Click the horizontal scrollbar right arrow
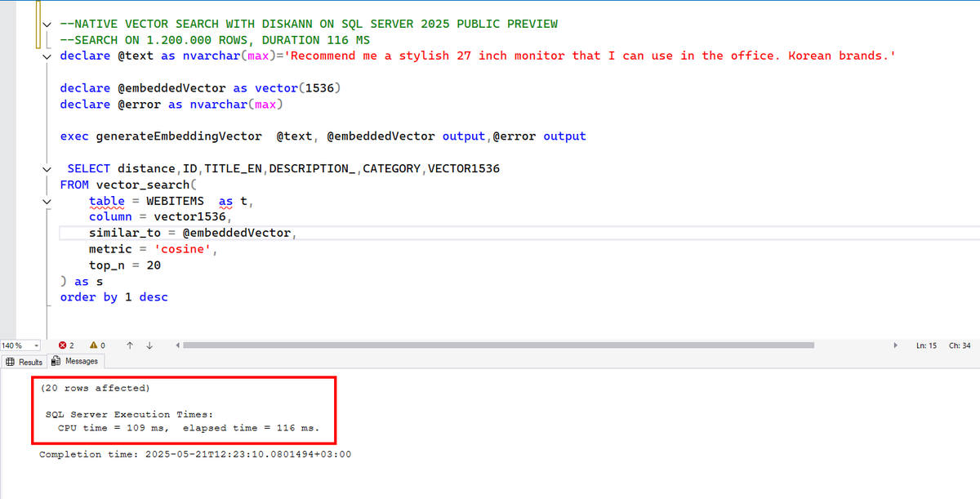980x499 pixels. (x=898, y=345)
